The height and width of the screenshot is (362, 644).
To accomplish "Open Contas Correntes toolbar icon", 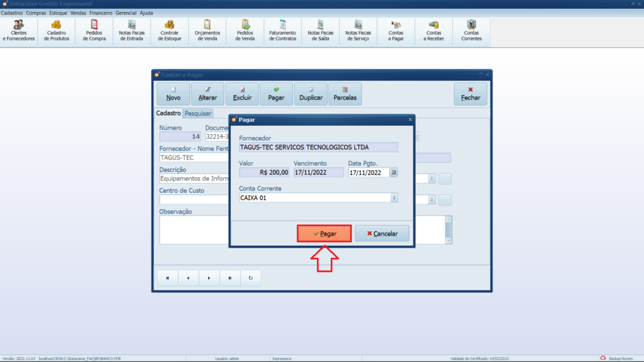I will coord(471,31).
